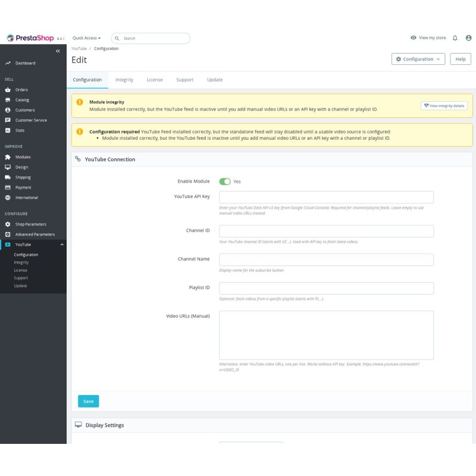Screen dimensions: 476x476
Task: Switch to the Update tab
Action: pyautogui.click(x=215, y=80)
